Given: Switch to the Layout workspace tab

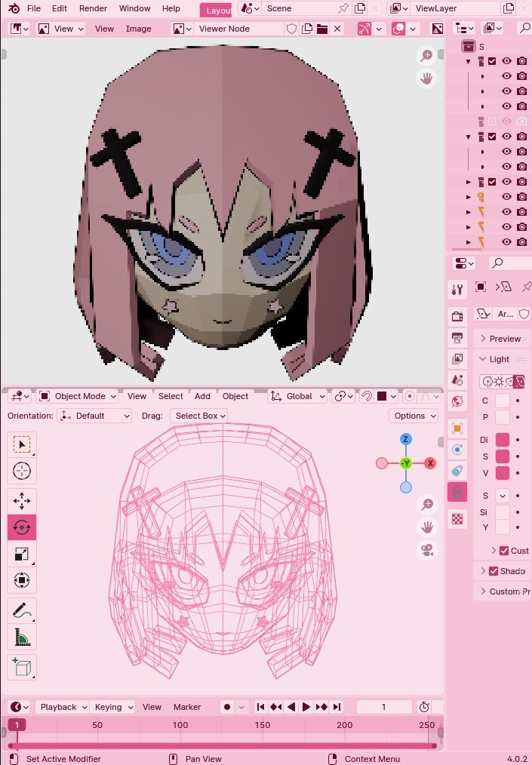Looking at the screenshot, I should 217,11.
